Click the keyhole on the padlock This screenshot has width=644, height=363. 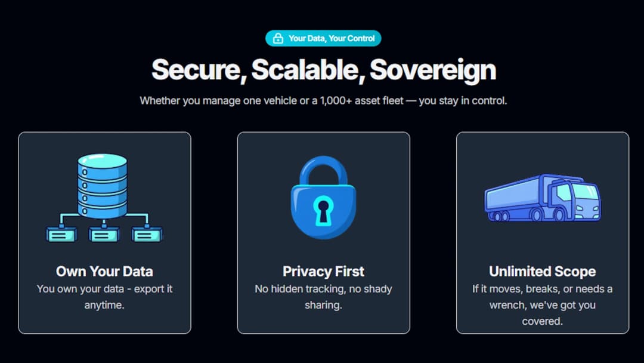pos(323,210)
